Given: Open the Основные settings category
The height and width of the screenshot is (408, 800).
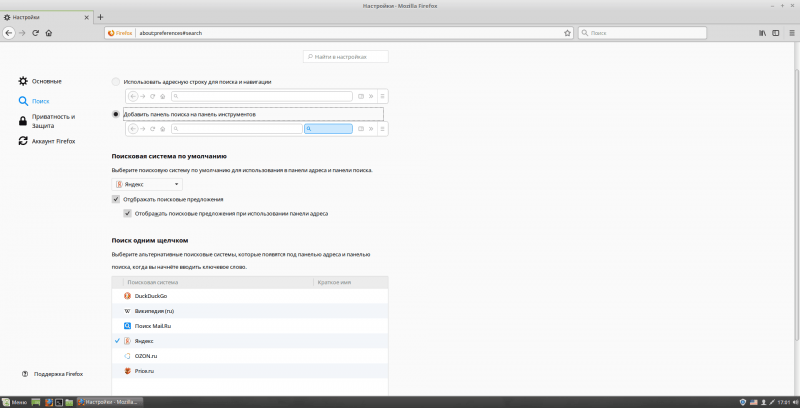Looking at the screenshot, I should click(x=40, y=81).
